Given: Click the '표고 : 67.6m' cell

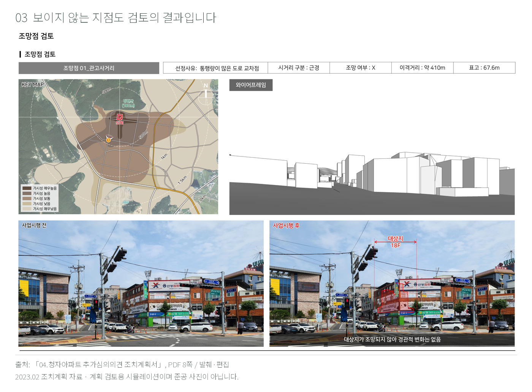Looking at the screenshot, I should point(484,68).
